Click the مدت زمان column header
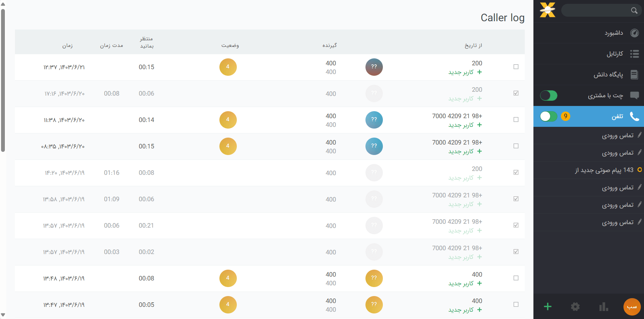 point(112,46)
